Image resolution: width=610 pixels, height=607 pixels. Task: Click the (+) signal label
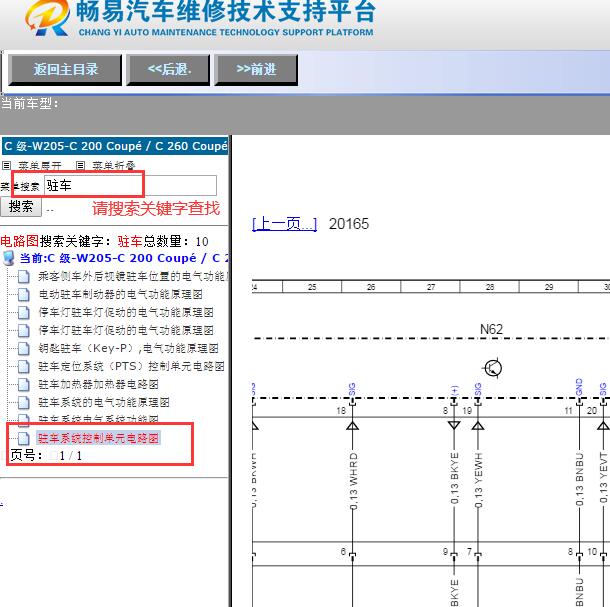coord(454,391)
